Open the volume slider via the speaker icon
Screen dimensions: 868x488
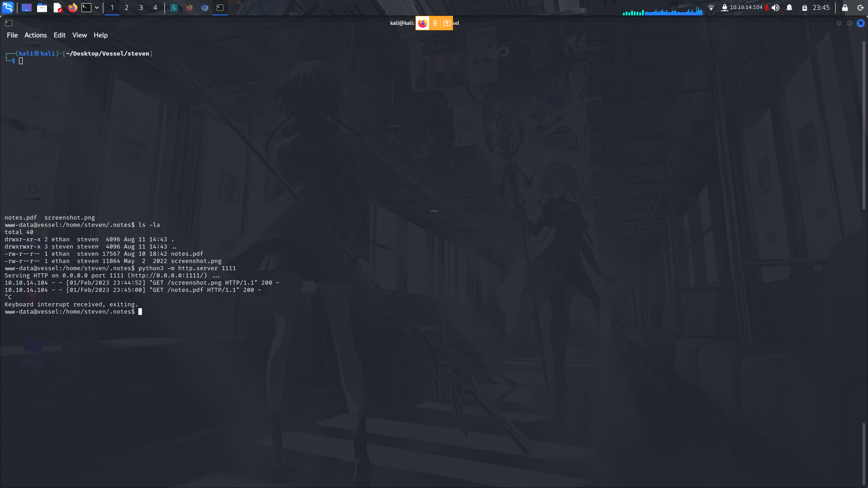[x=775, y=8]
